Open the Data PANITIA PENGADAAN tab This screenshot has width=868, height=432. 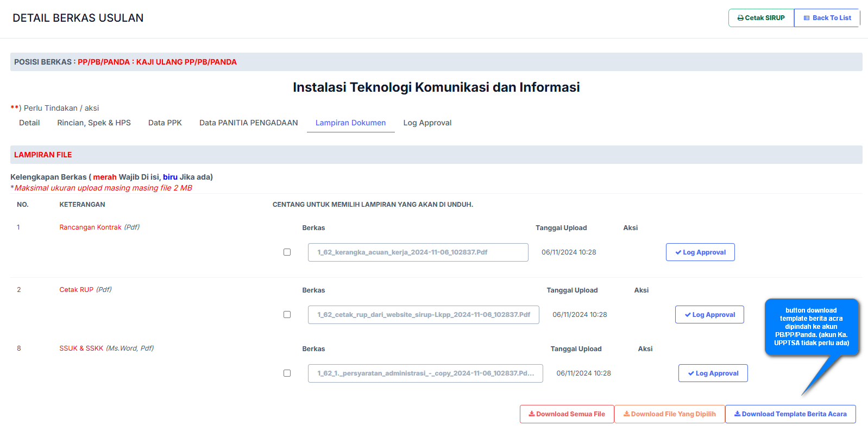248,123
